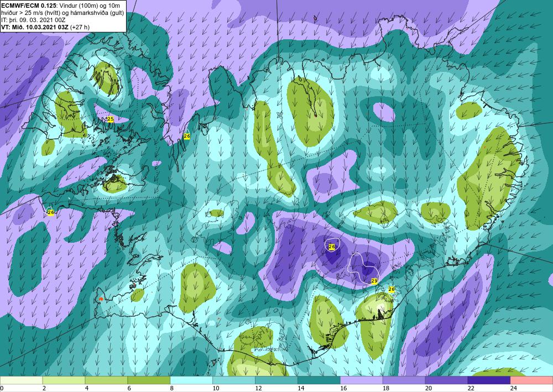The height and width of the screenshot is (392, 553).
Task: Click the init time 'IT: þri. 09. 03. 2021 00Z'
Action: pos(34,20)
